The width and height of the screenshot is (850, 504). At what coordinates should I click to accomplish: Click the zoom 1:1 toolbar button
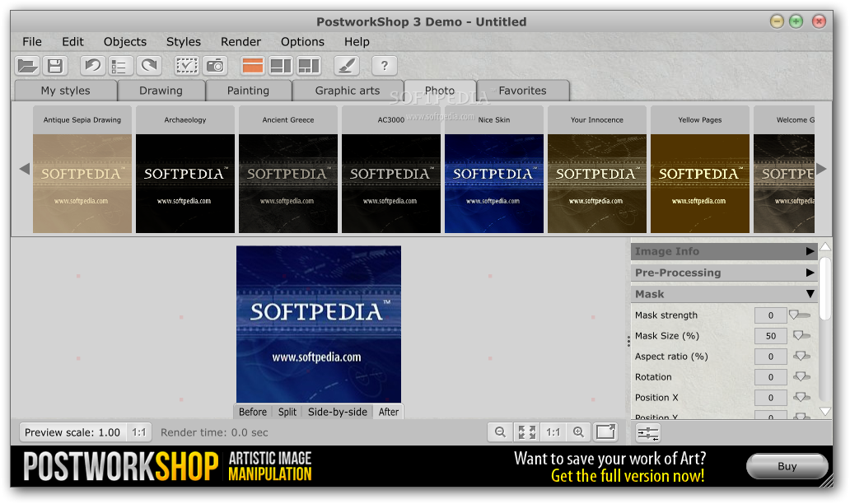(x=553, y=432)
